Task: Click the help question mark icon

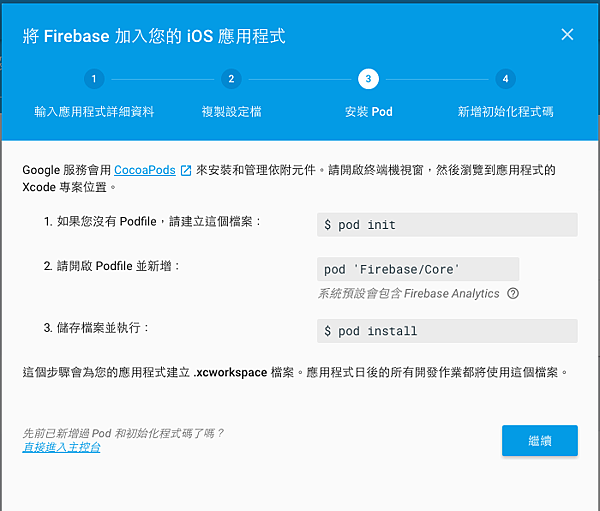Action: coord(513,294)
